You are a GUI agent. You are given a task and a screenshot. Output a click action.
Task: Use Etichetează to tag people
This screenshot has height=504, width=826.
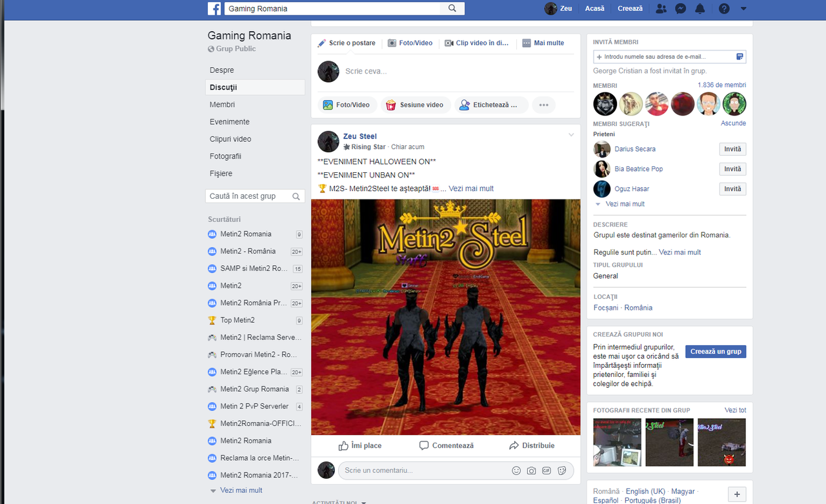point(491,105)
